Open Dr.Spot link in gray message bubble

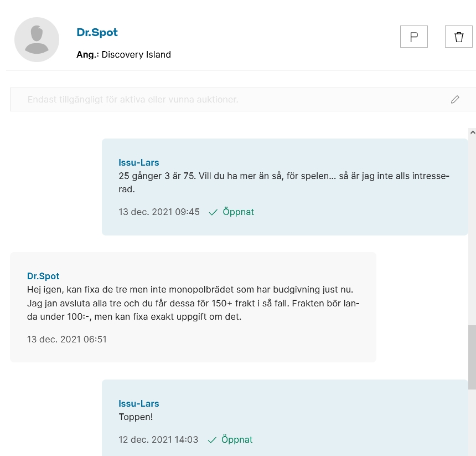(x=43, y=276)
